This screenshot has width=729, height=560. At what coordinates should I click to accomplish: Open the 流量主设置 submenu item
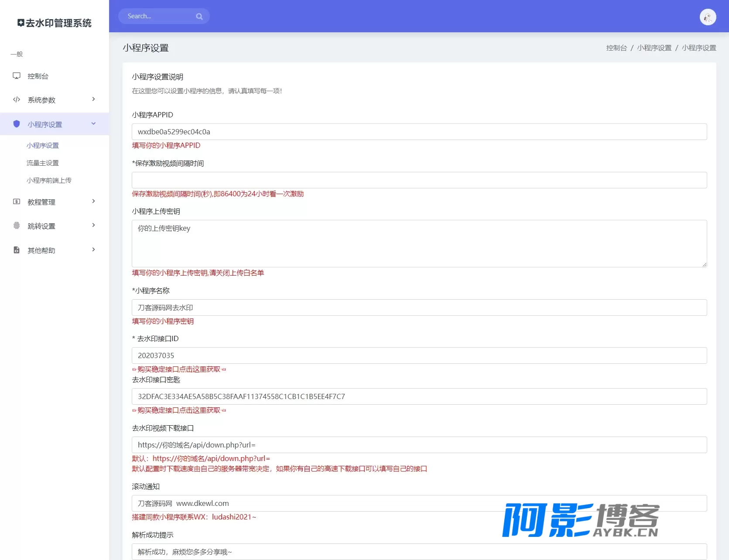click(43, 163)
